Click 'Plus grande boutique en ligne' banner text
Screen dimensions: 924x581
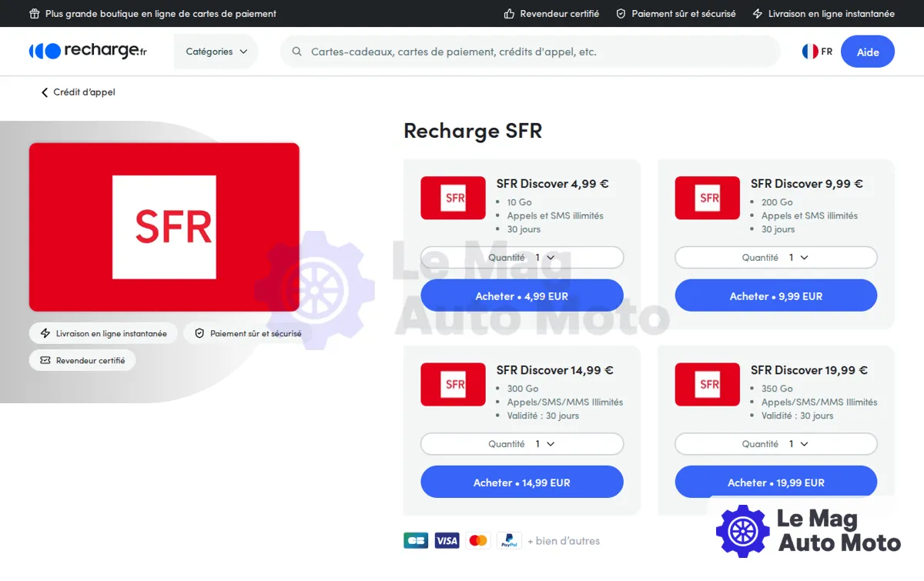[161, 14]
